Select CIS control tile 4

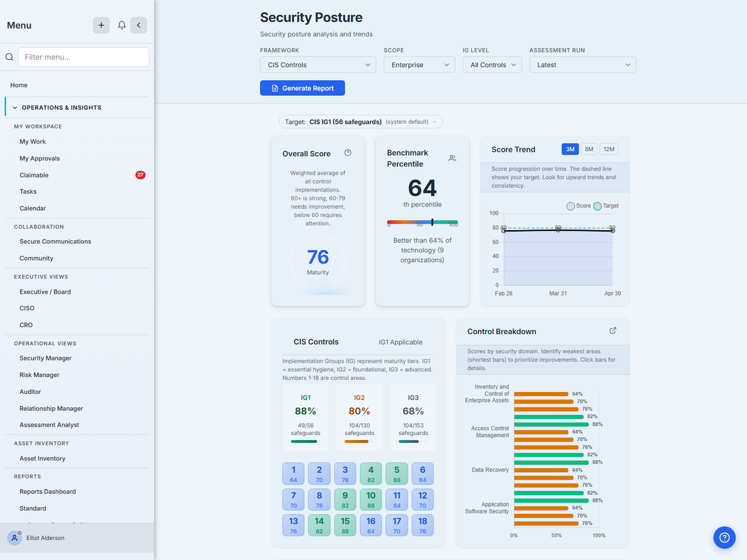371,474
